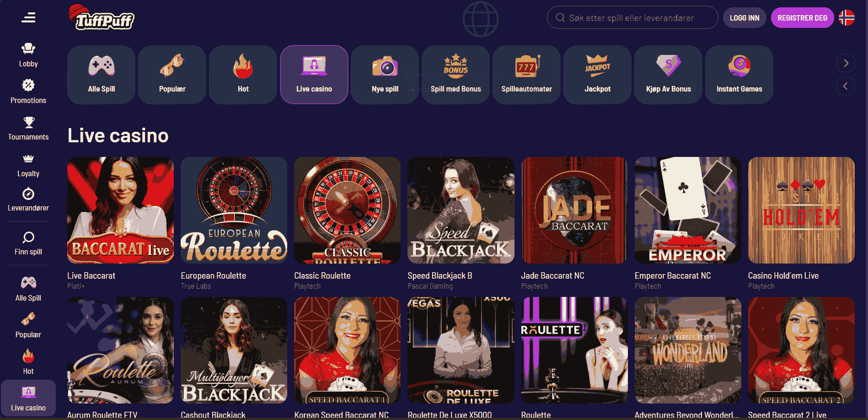Go home via the TuffPuff logo
Screen dimensions: 868x420
(102, 17)
